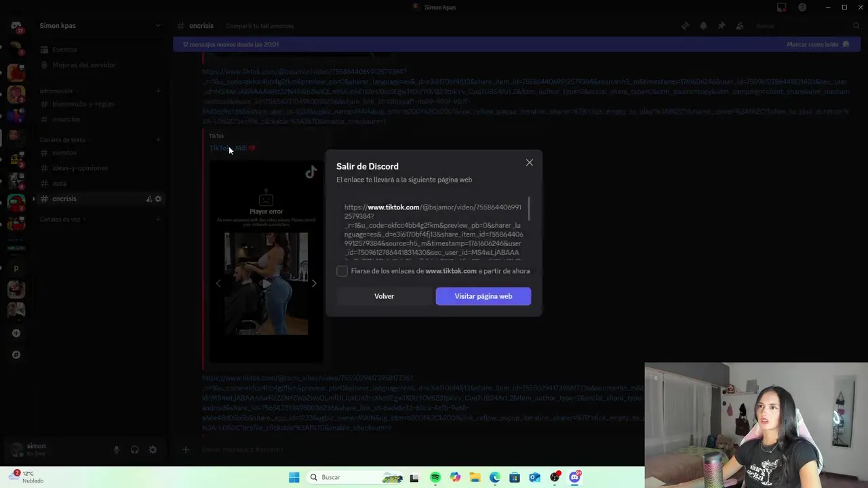This screenshot has width=868, height=488.
Task: Click the TikTok embed title link
Action: (232, 148)
